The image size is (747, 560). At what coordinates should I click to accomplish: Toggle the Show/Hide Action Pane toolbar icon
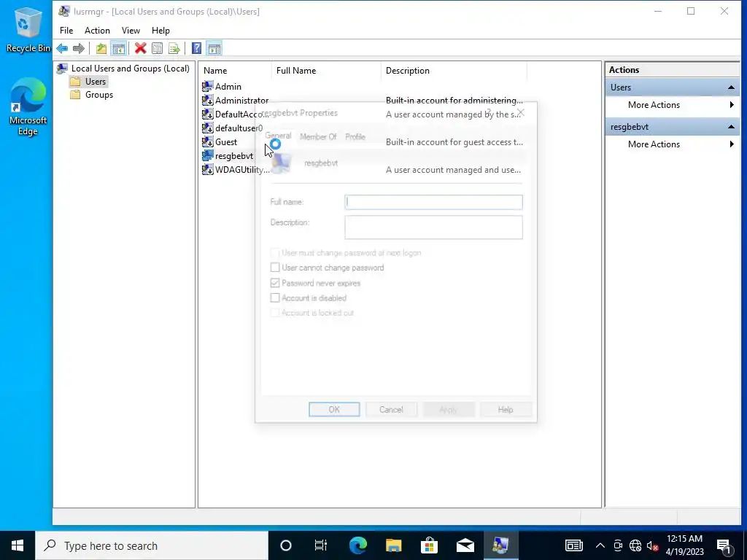[x=214, y=48]
